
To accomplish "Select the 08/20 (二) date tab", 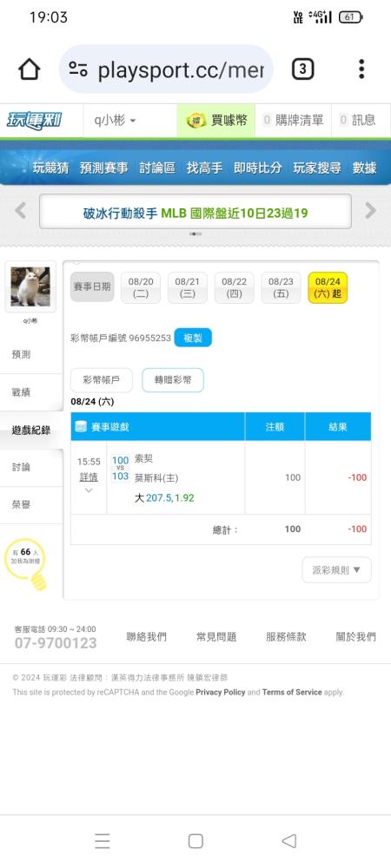I will pyautogui.click(x=141, y=288).
